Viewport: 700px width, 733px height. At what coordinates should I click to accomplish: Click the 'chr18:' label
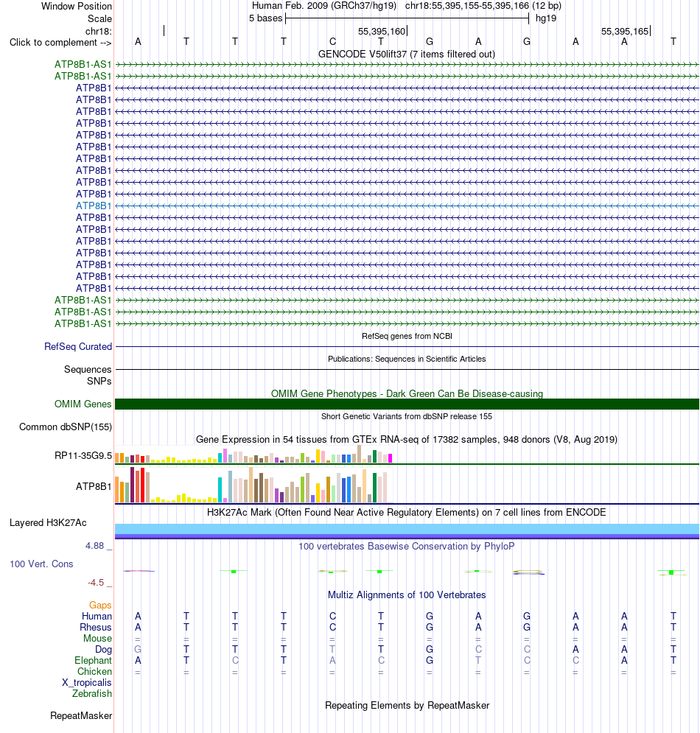[x=99, y=32]
